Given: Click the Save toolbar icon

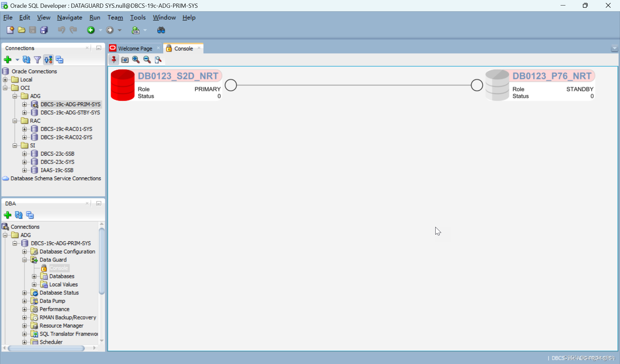Looking at the screenshot, I should point(33,30).
